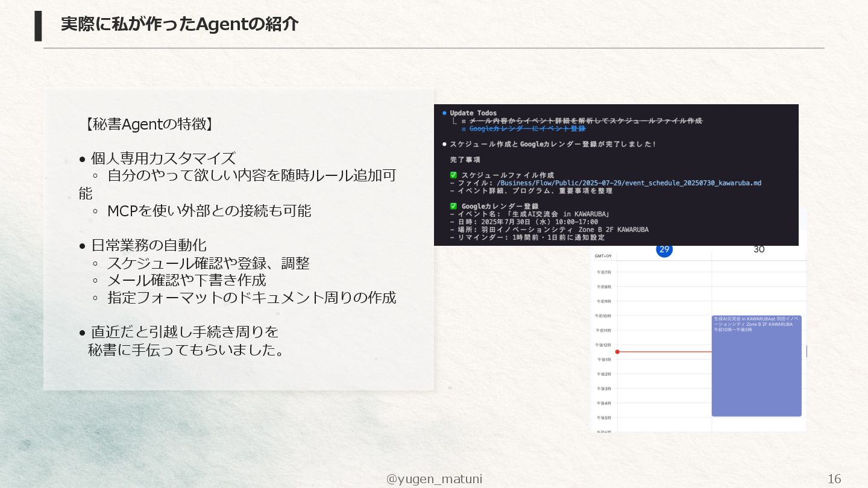Click the green check beside スケジュールファイル作成

tap(453, 175)
